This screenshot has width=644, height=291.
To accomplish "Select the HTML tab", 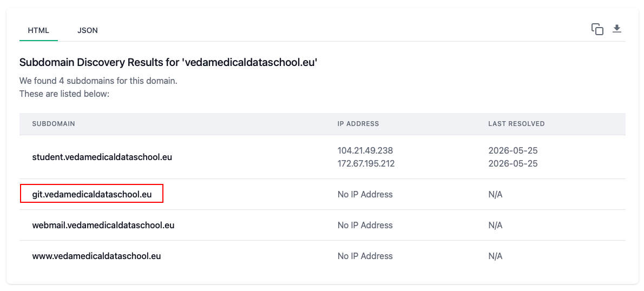I will point(38,30).
